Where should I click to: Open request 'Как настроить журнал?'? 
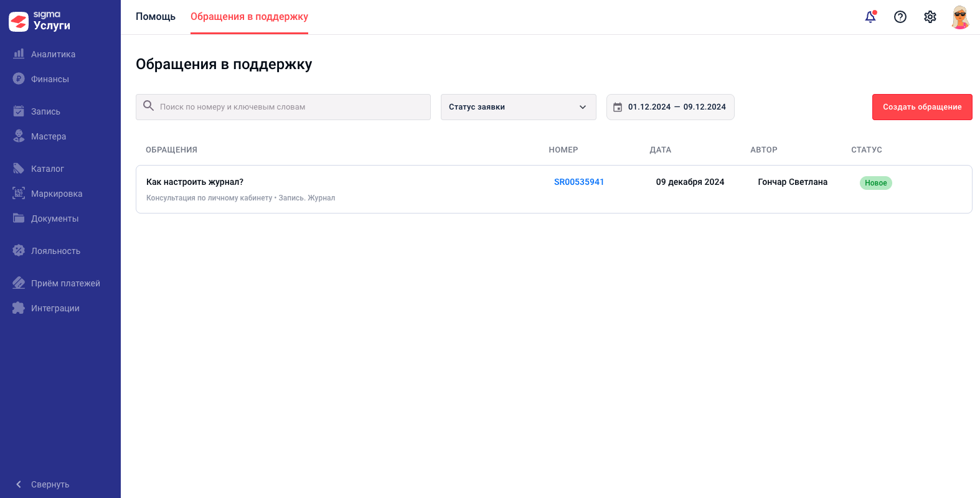195,182
